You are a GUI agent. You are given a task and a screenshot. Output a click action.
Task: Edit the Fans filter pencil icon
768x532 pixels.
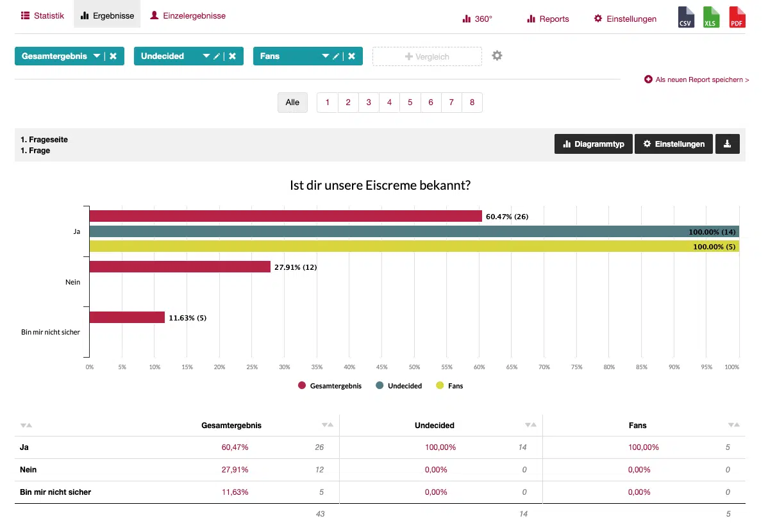click(x=336, y=56)
